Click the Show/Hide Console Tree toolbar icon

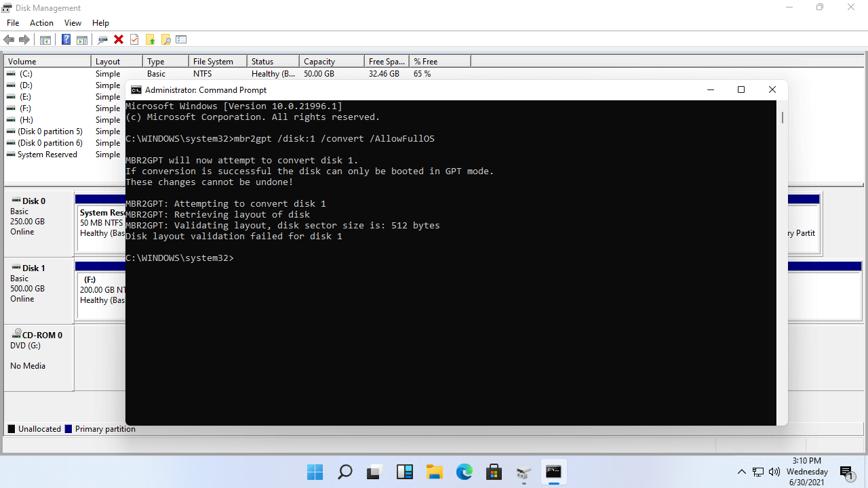pyautogui.click(x=45, y=40)
